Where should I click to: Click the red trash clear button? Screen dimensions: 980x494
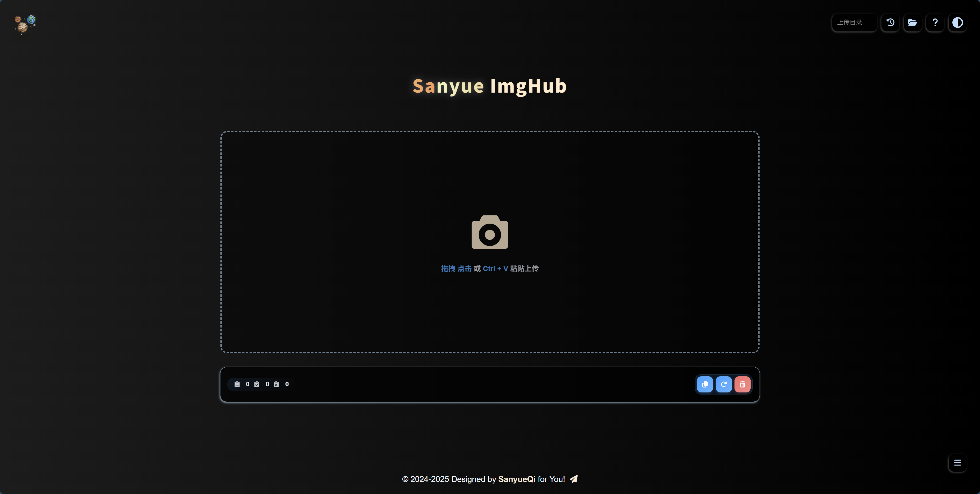742,384
